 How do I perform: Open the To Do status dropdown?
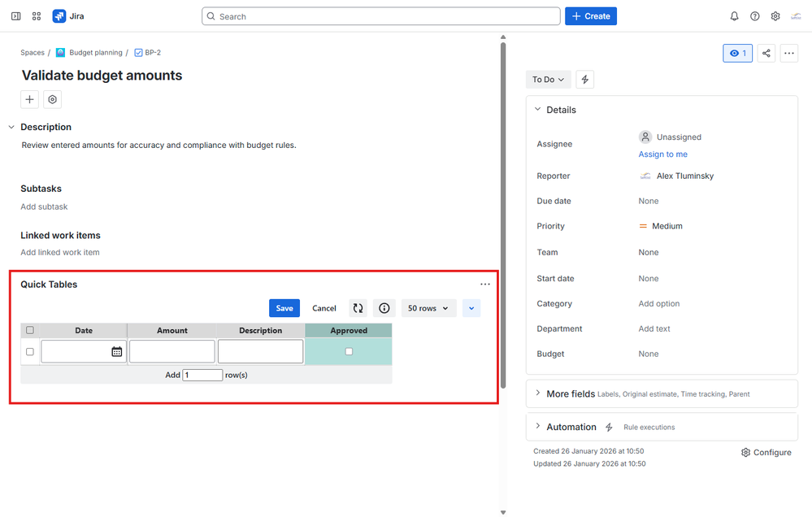[x=548, y=80]
